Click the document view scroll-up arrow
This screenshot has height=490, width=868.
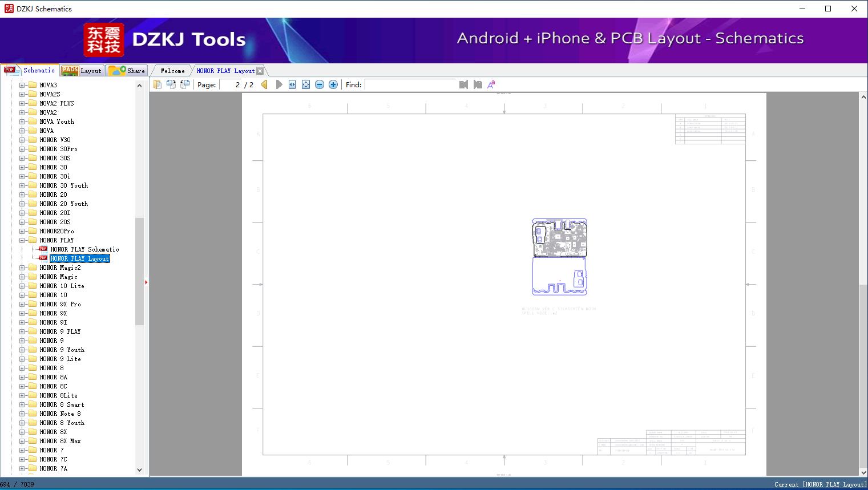863,97
